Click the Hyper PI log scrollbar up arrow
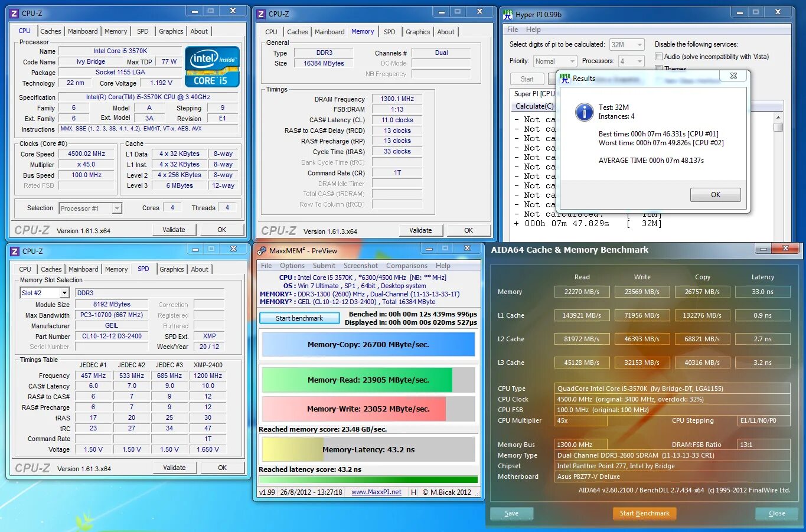806x532 pixels. point(778,118)
